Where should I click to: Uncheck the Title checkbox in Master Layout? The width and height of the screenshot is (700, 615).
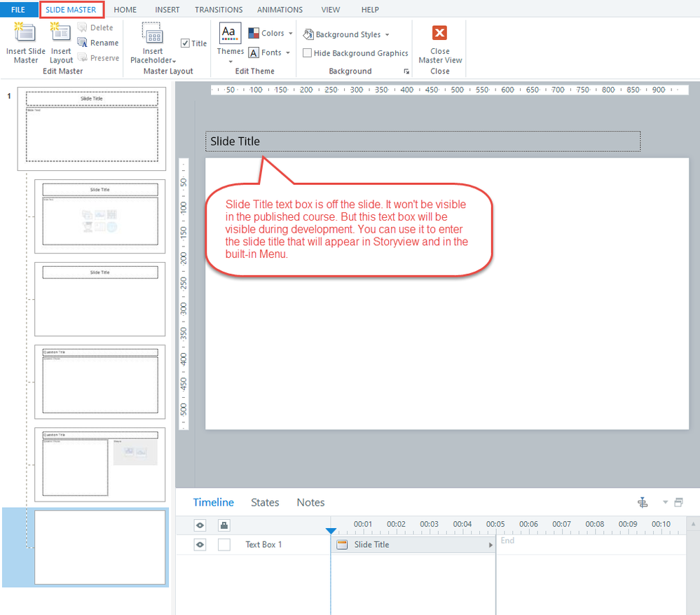click(x=185, y=43)
